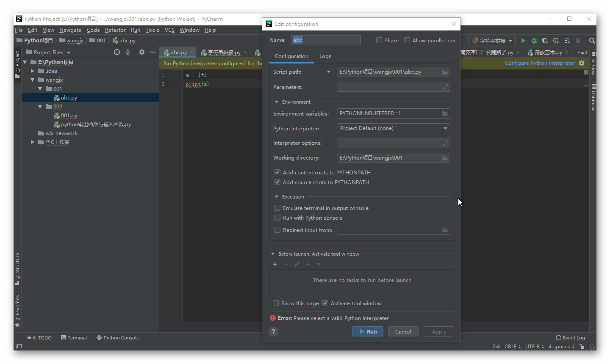
Task: Enable the Share checkbox
Action: tap(379, 40)
